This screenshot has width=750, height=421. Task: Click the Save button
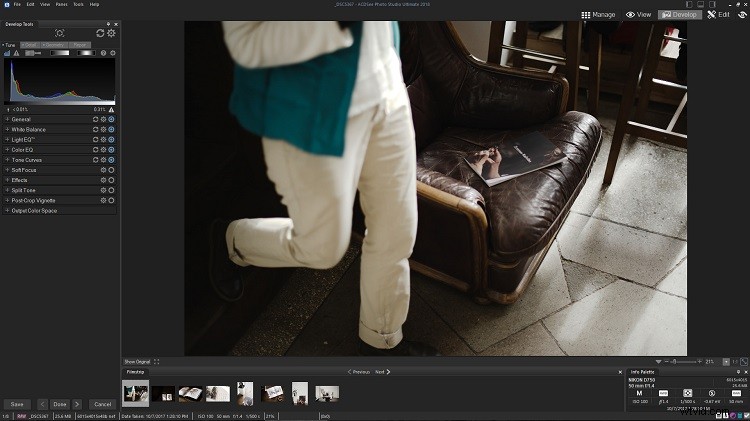click(x=17, y=404)
